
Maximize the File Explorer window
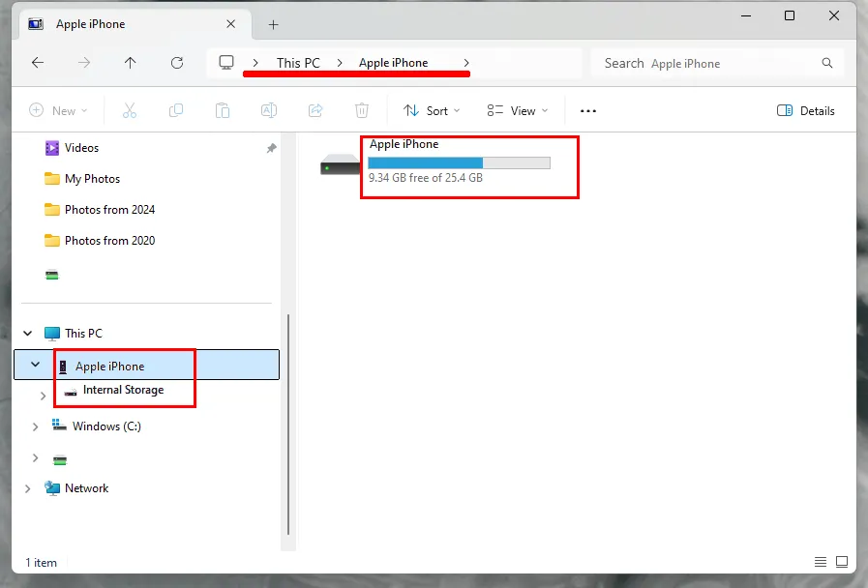click(790, 15)
